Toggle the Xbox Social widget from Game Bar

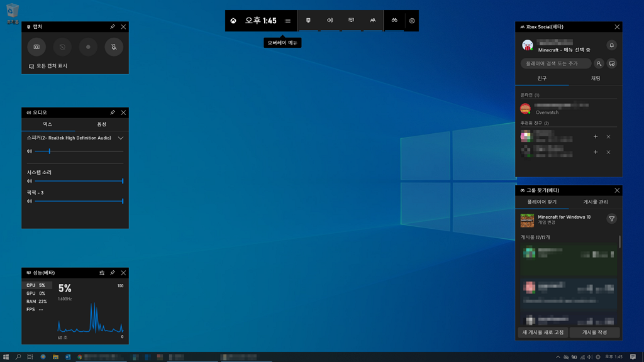[x=372, y=21]
